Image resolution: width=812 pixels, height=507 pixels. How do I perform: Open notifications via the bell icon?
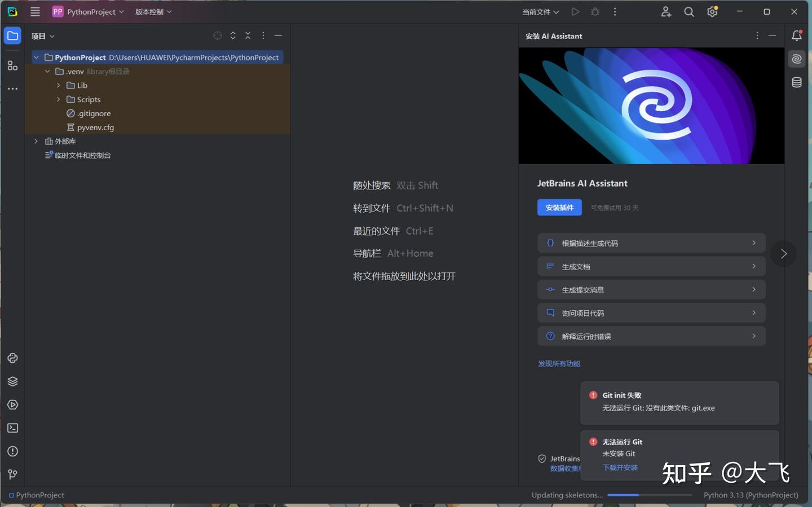tap(797, 36)
